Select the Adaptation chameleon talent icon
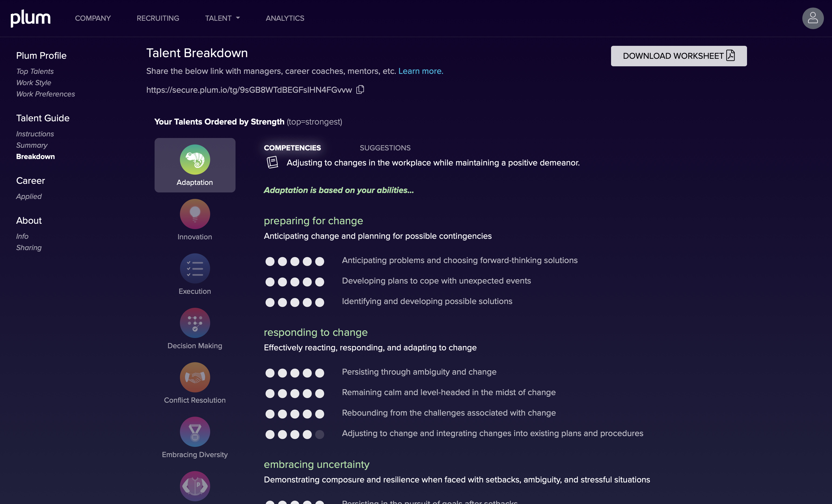The height and width of the screenshot is (504, 832). [195, 160]
